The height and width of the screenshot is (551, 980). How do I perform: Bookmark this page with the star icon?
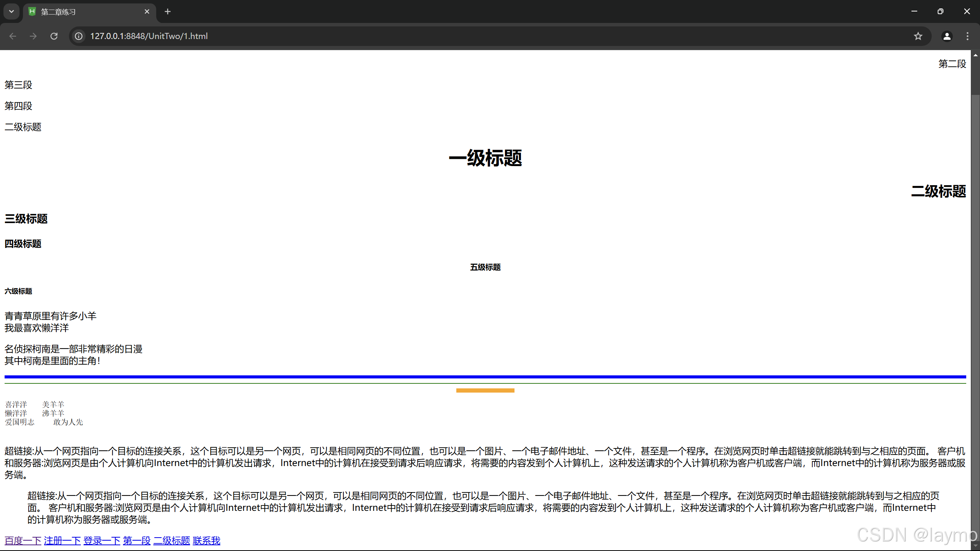tap(918, 36)
